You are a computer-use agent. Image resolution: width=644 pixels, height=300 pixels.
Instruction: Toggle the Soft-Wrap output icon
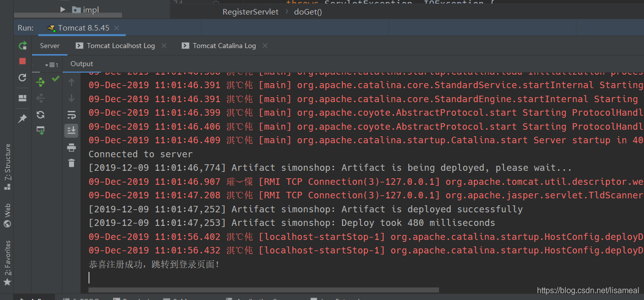71,115
